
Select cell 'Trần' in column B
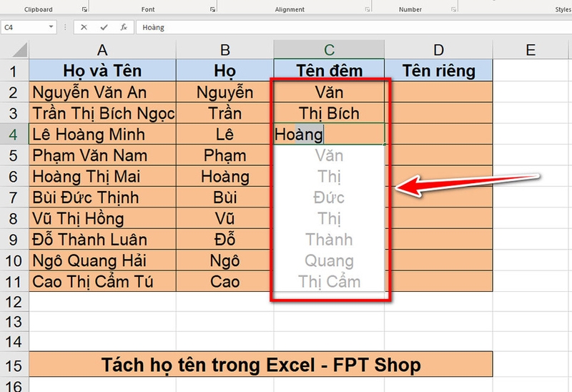[225, 113]
